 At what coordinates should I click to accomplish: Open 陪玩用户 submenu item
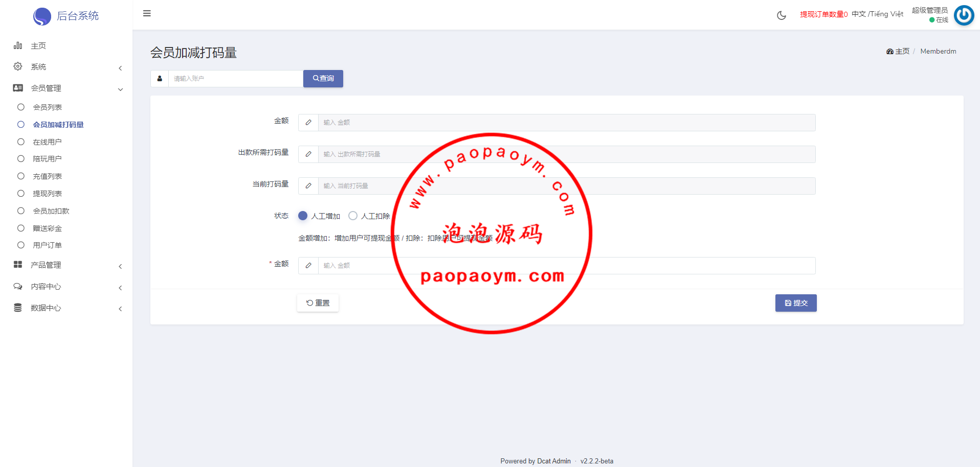[x=48, y=159]
